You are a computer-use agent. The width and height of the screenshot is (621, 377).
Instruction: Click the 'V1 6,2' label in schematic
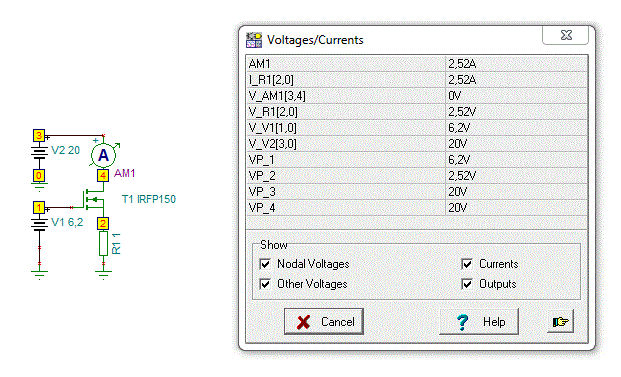[x=67, y=222]
